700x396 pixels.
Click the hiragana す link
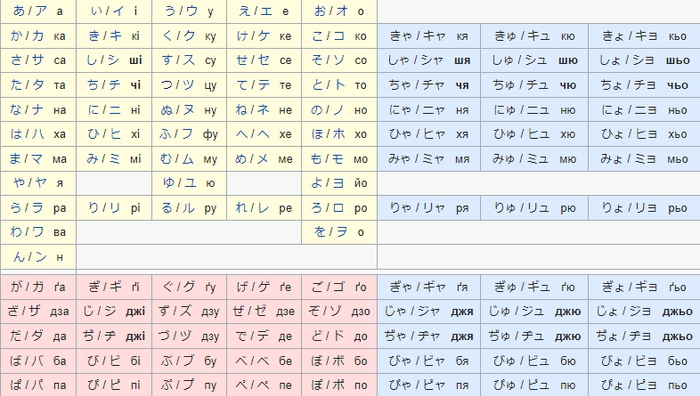pyautogui.click(x=167, y=60)
